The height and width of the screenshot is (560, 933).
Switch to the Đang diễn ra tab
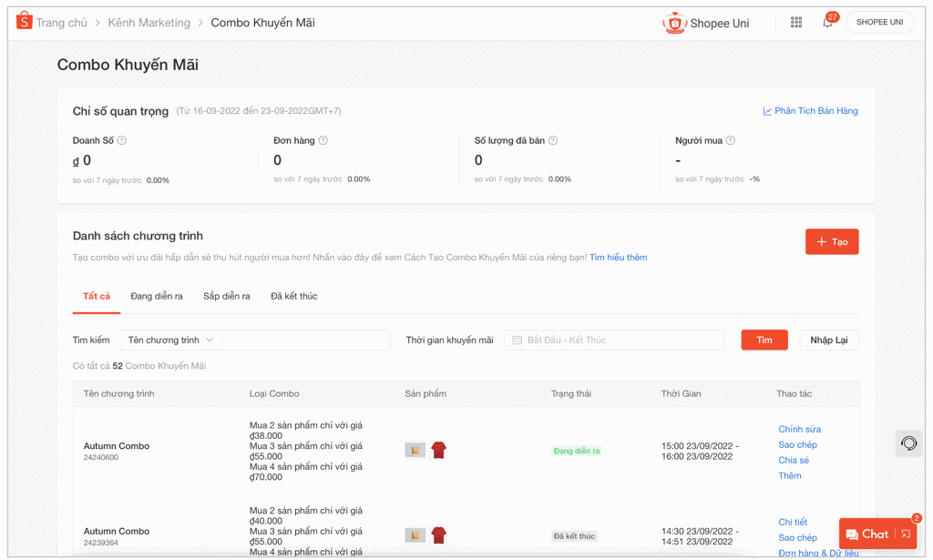click(x=157, y=296)
